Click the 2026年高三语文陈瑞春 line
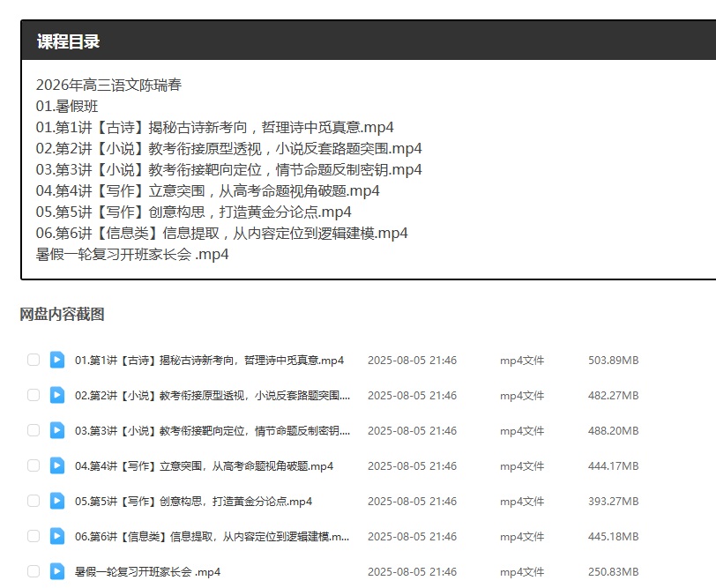This screenshot has width=716, height=588. pyautogui.click(x=108, y=85)
